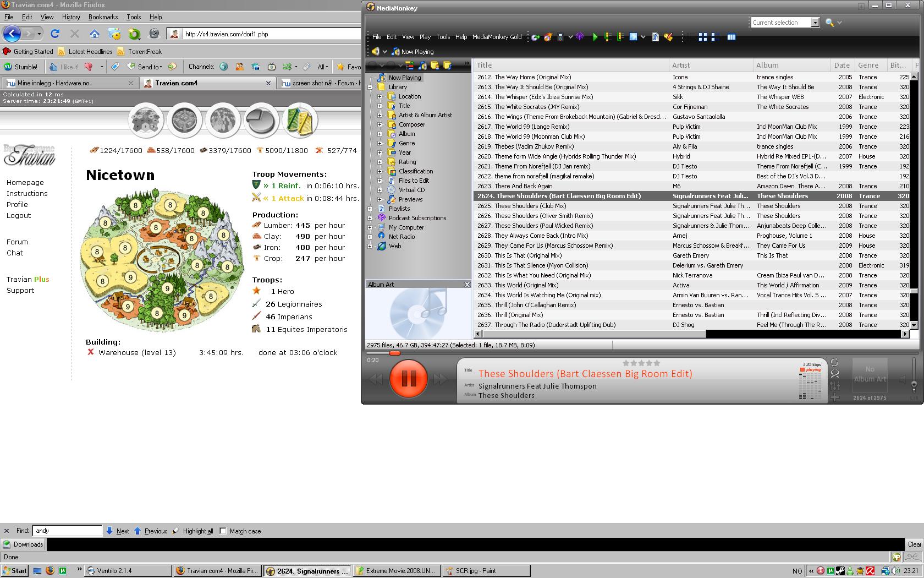Open Travian village centre round icon
The width and height of the screenshot is (924, 578).
click(x=184, y=120)
